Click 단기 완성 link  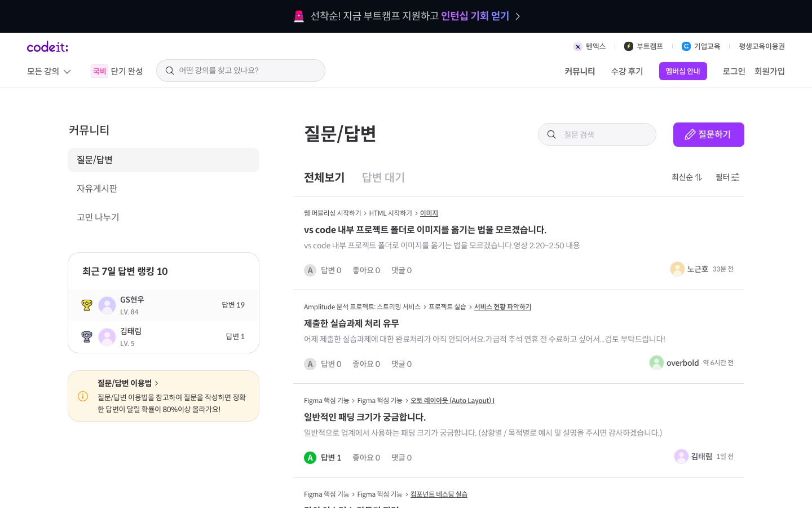pyautogui.click(x=127, y=71)
